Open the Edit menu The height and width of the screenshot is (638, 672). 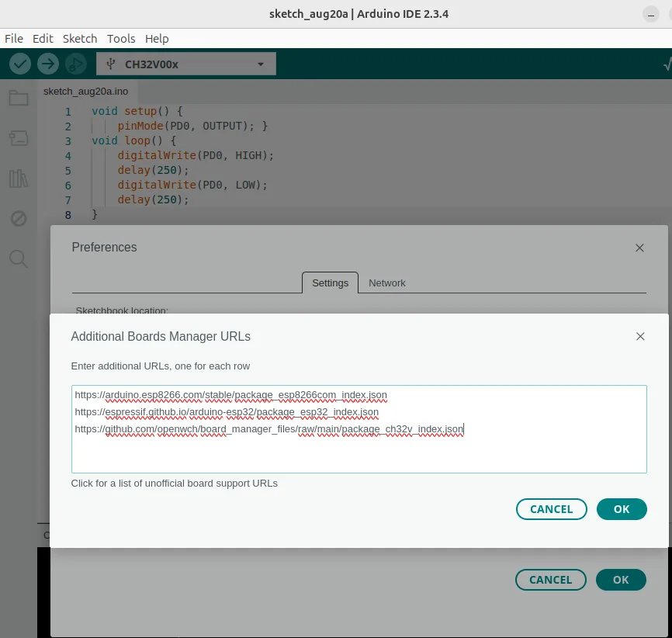43,39
